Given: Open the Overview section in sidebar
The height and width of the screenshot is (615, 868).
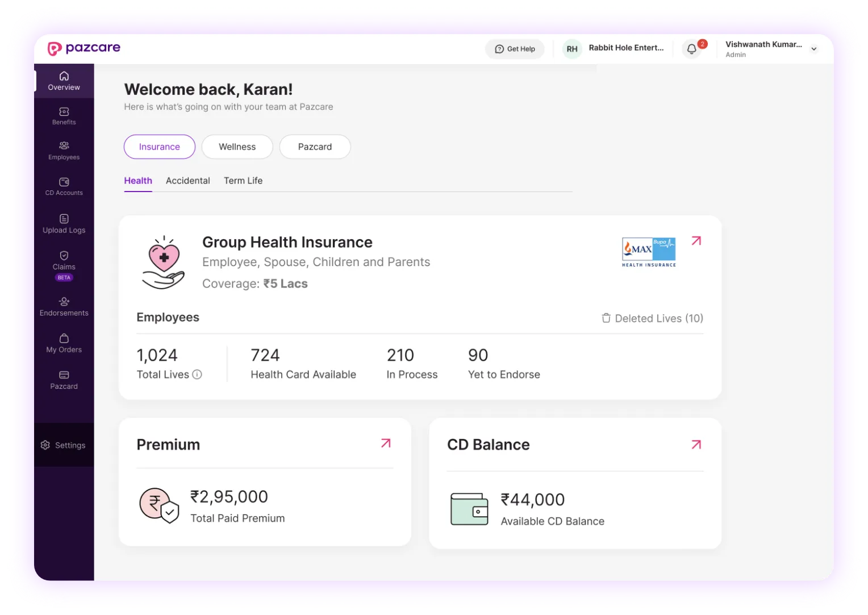Looking at the screenshot, I should 64,80.
